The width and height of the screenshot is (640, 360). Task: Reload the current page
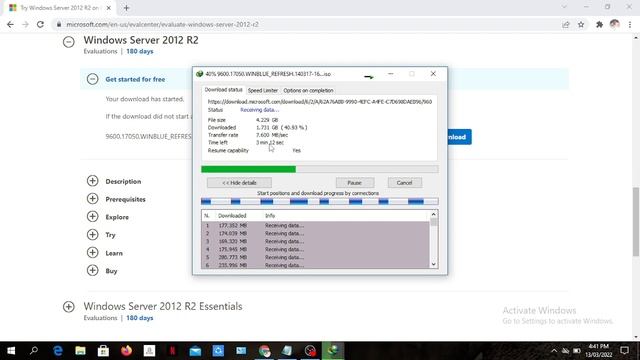[x=40, y=24]
